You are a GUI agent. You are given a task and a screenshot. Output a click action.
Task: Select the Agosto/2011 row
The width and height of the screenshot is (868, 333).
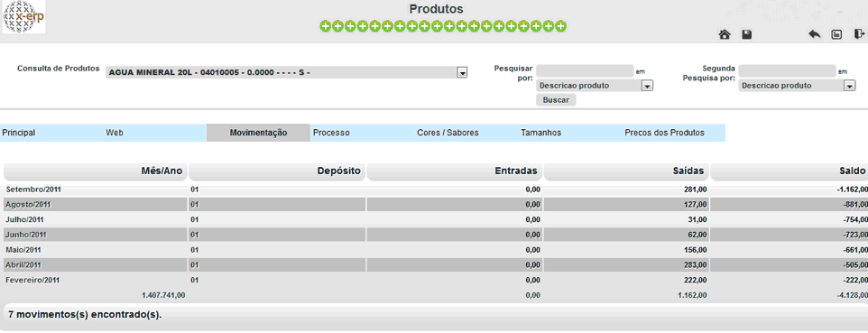coord(434,205)
